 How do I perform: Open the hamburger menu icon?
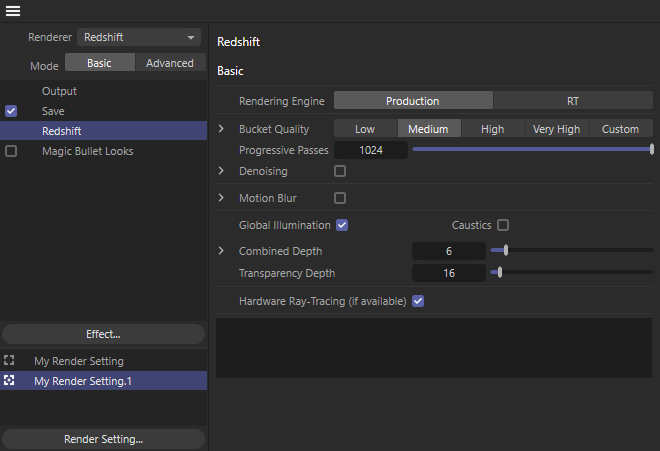[13, 11]
